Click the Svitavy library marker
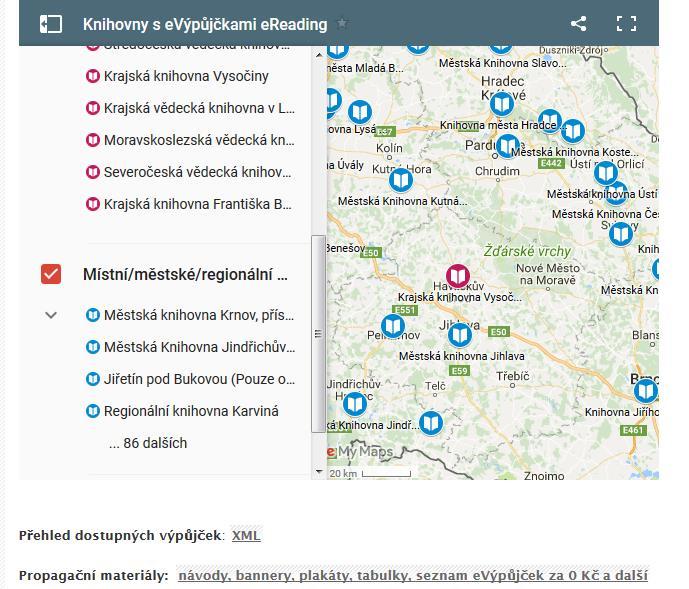 [620, 233]
